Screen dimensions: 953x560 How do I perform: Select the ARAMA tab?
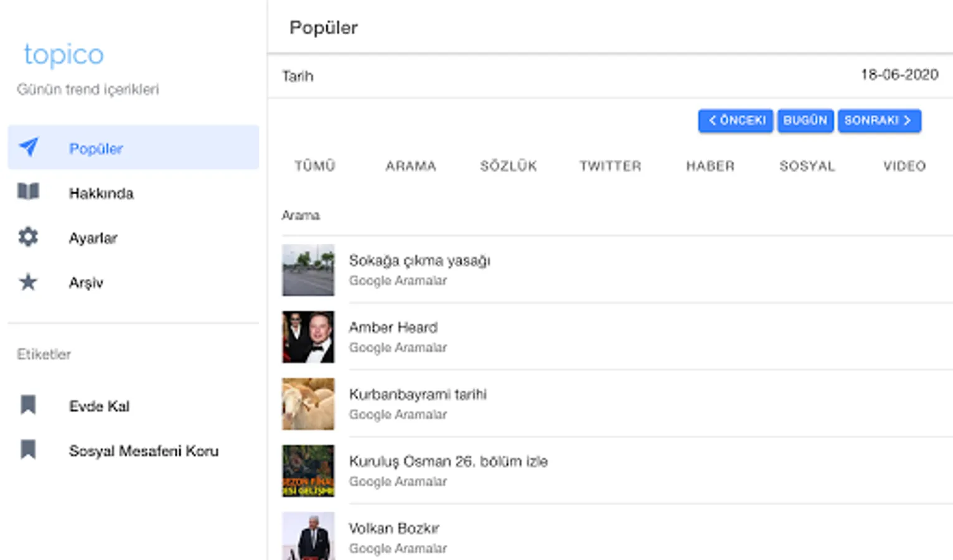[411, 166]
